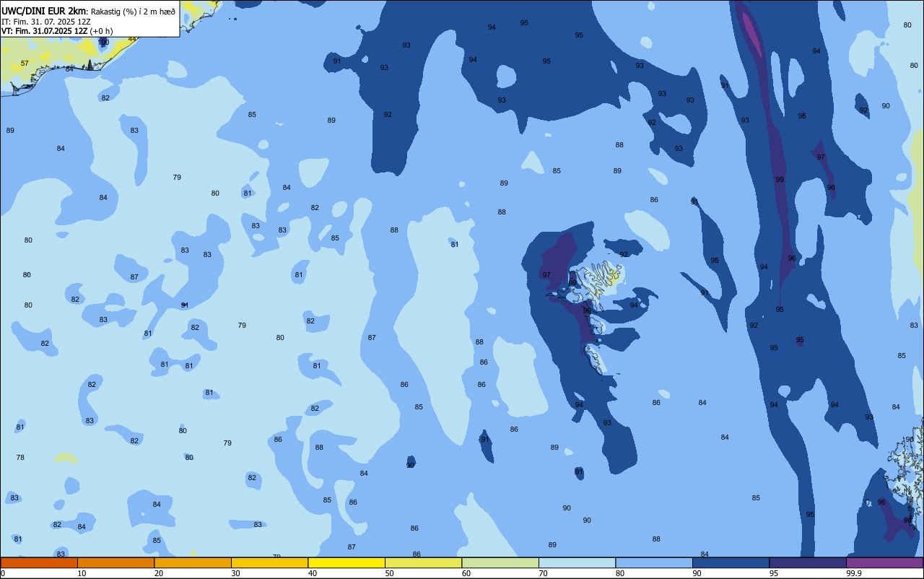This screenshot has height=579, width=924.
Task: Click the pale yellow 50–60 legend swatch
Action: click(x=423, y=562)
